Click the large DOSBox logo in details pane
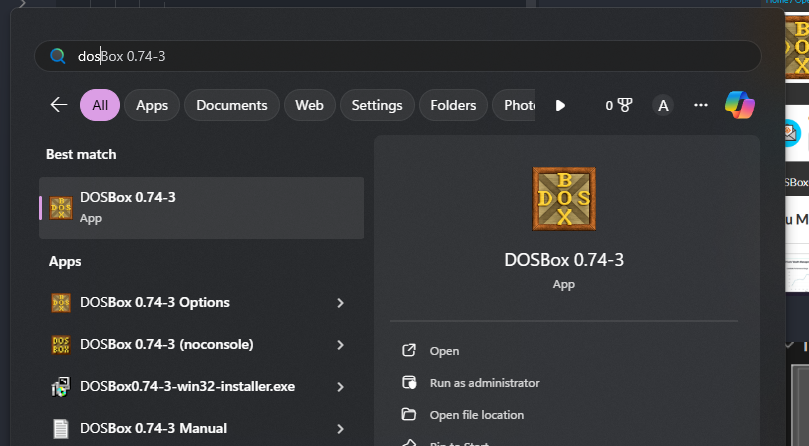 click(x=565, y=200)
